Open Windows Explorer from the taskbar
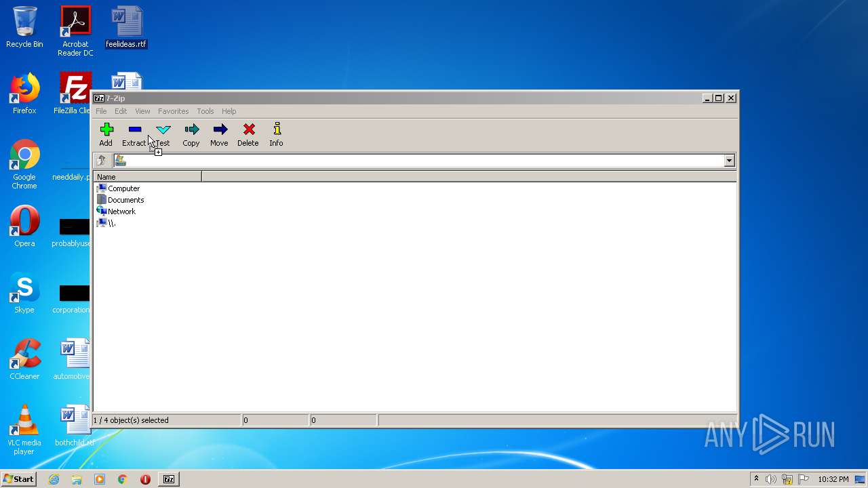868x488 pixels. pyautogui.click(x=77, y=479)
